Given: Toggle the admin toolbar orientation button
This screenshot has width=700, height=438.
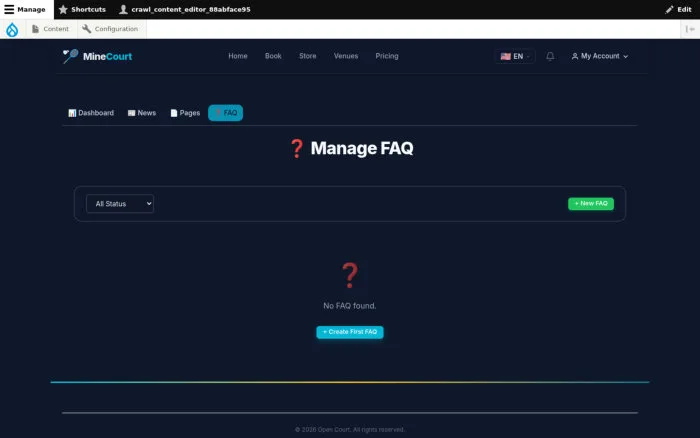Looking at the screenshot, I should click(690, 29).
